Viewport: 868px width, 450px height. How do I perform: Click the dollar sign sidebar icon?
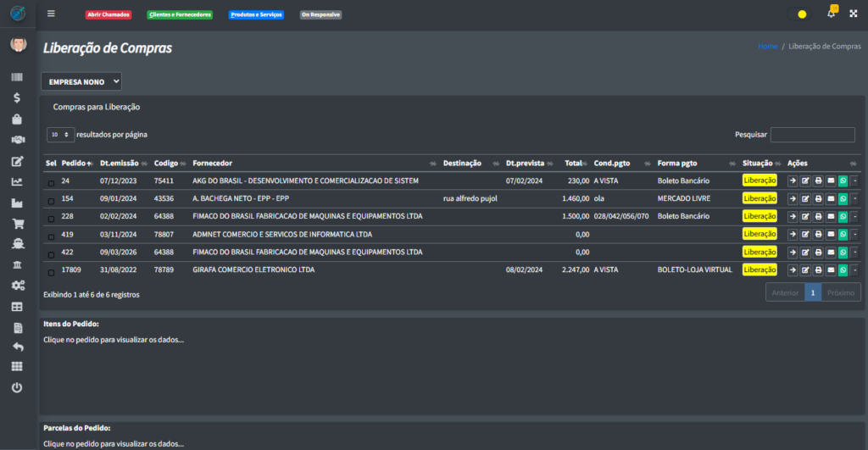17,98
